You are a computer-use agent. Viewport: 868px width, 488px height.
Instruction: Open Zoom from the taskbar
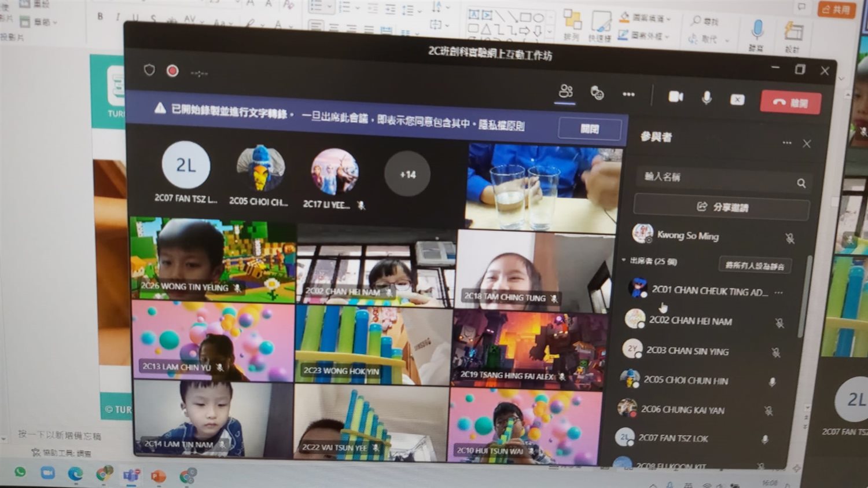(x=47, y=473)
